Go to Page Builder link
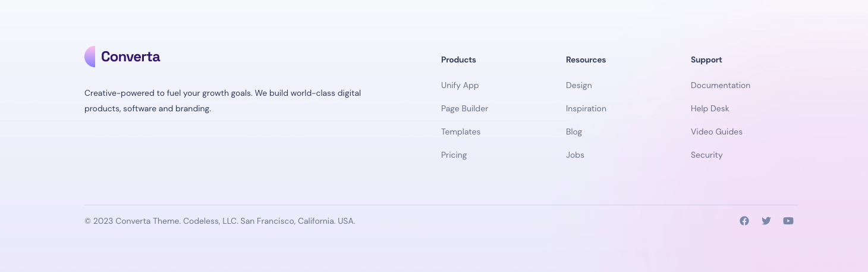The height and width of the screenshot is (272, 868). click(x=464, y=108)
